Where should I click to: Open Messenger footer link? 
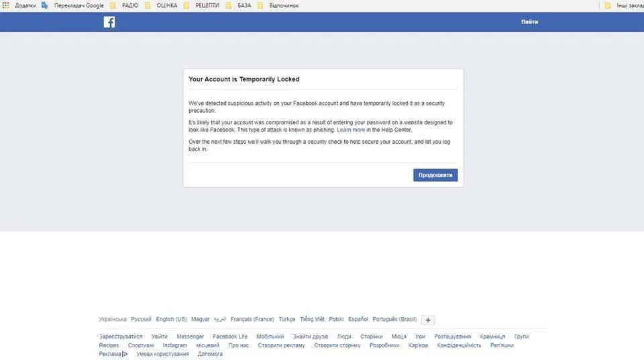190,336
